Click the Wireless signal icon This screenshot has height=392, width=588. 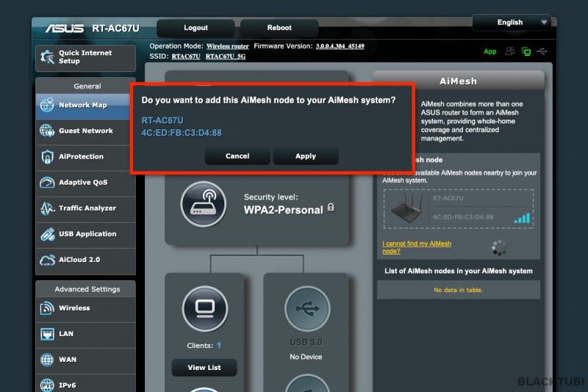coord(47,308)
